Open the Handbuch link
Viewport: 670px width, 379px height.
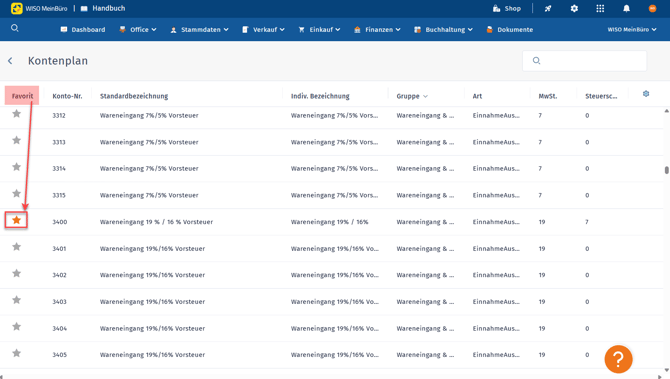[103, 8]
